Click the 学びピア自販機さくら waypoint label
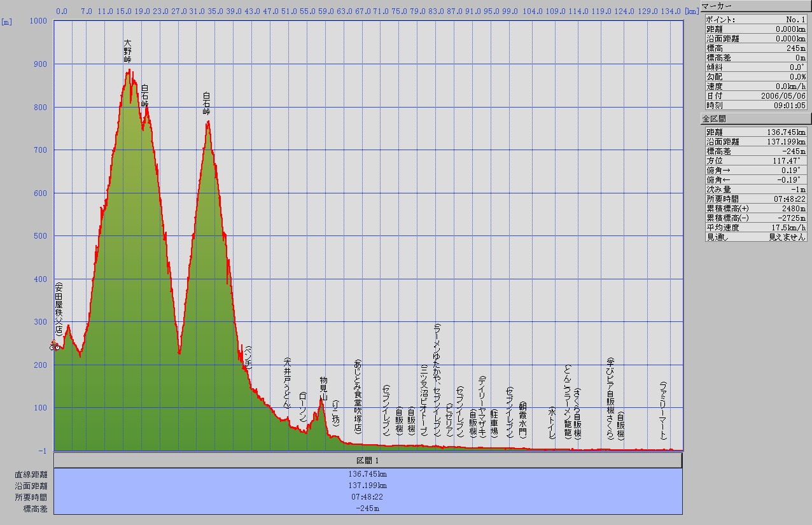This screenshot has height=525, width=812. click(x=610, y=398)
